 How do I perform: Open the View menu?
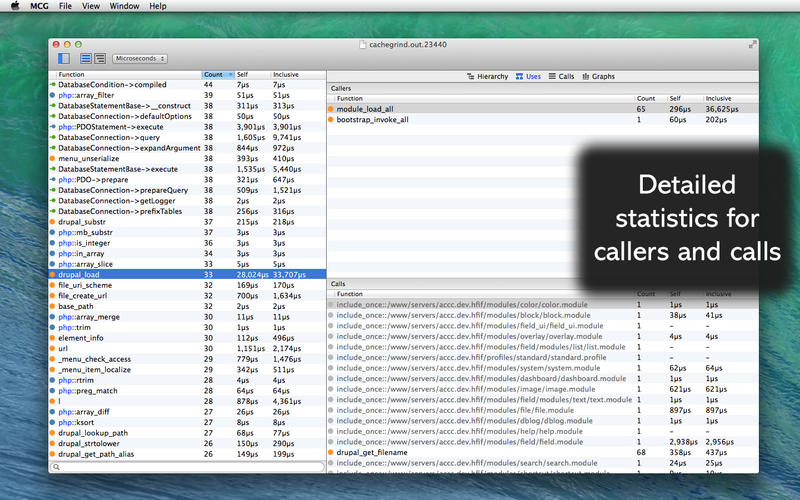tap(91, 6)
